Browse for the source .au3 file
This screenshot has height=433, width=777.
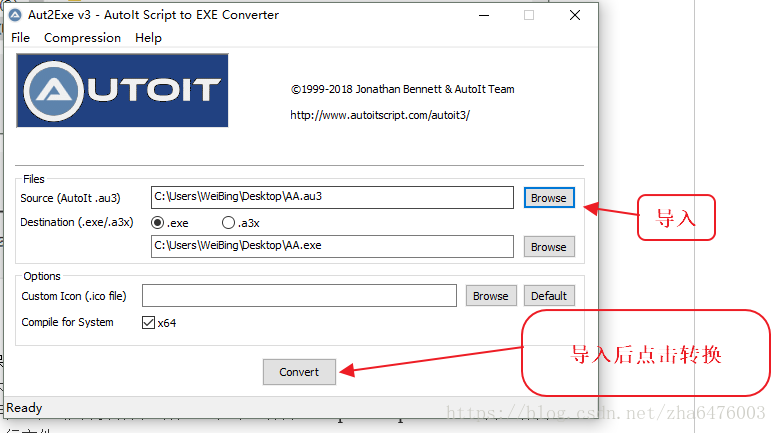[549, 198]
